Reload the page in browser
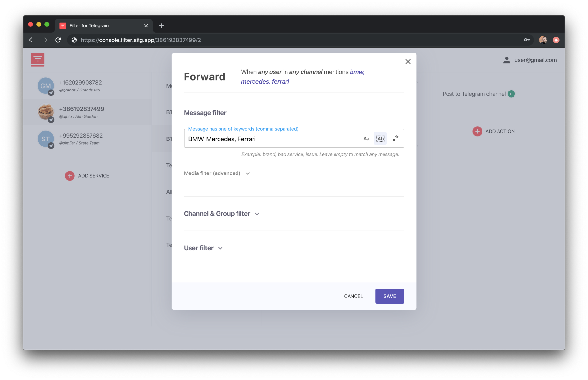588x380 pixels. point(58,40)
